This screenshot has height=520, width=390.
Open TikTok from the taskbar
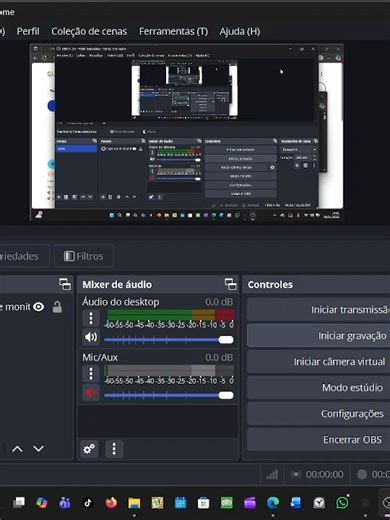click(88, 503)
